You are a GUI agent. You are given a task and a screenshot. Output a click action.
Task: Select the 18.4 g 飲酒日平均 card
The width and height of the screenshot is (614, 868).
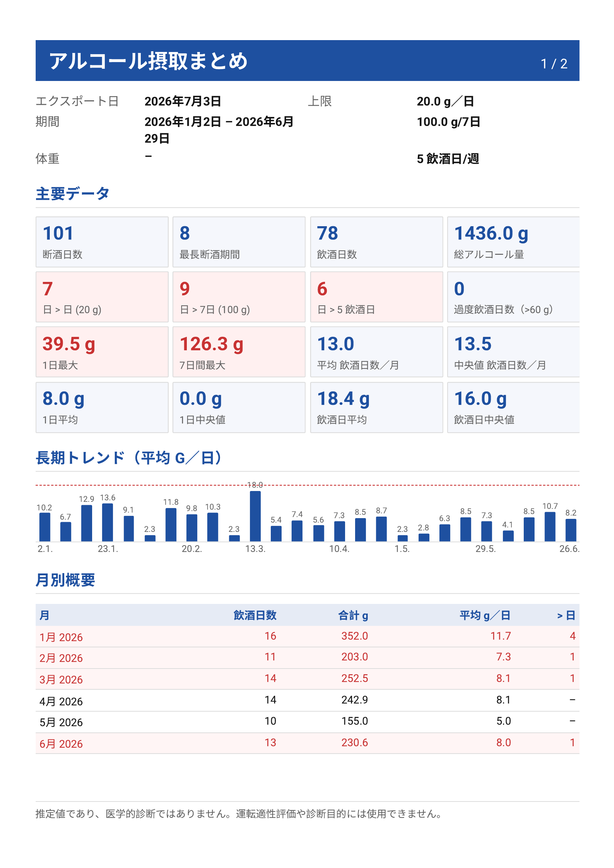[377, 407]
